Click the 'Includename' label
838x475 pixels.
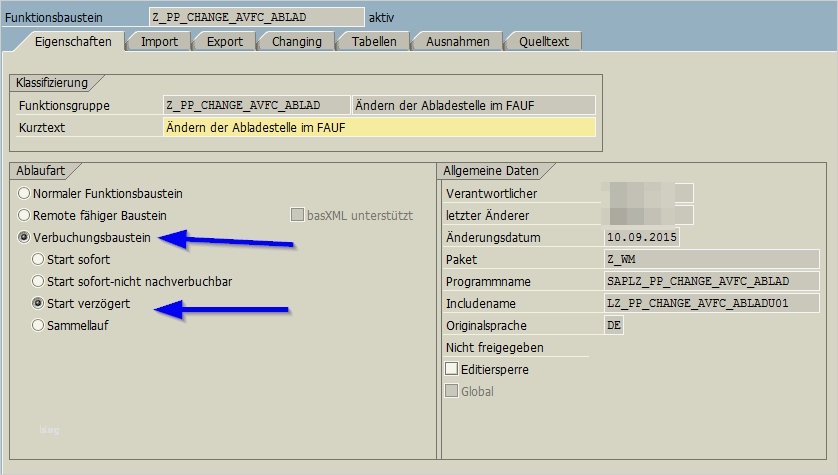coord(480,303)
